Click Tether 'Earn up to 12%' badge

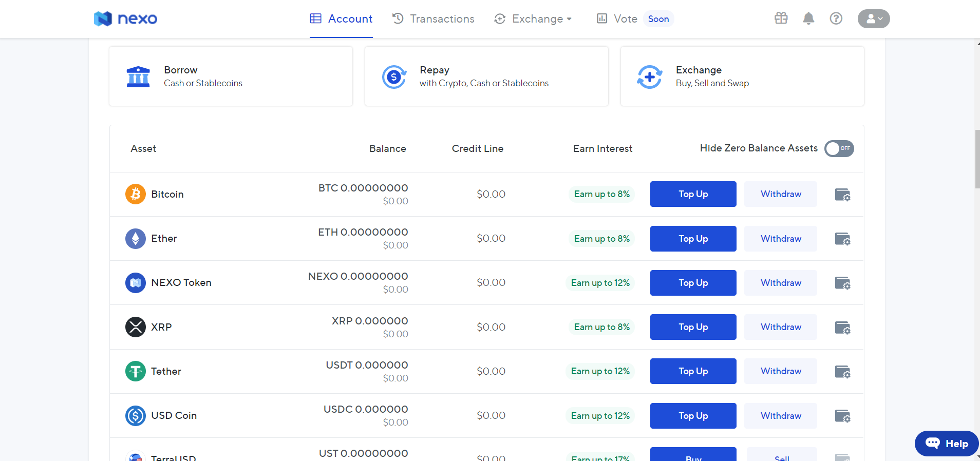[x=600, y=371]
